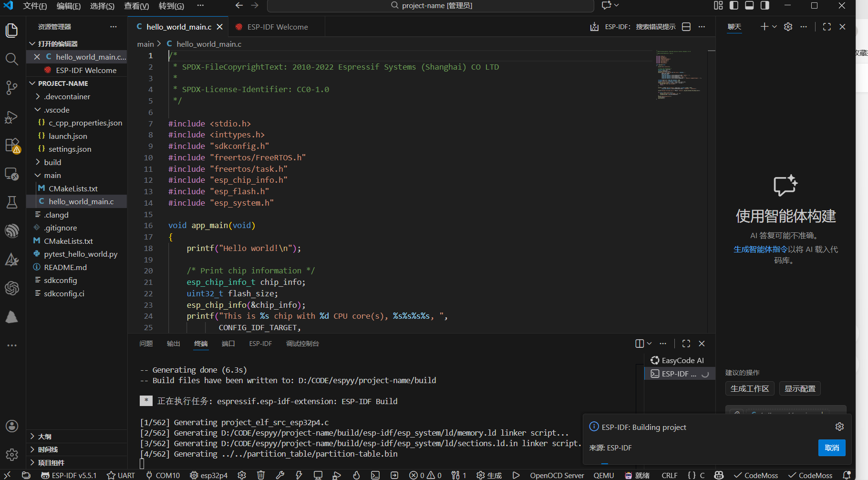Open the Go menu
Image resolution: width=868 pixels, height=480 pixels.
[171, 6]
